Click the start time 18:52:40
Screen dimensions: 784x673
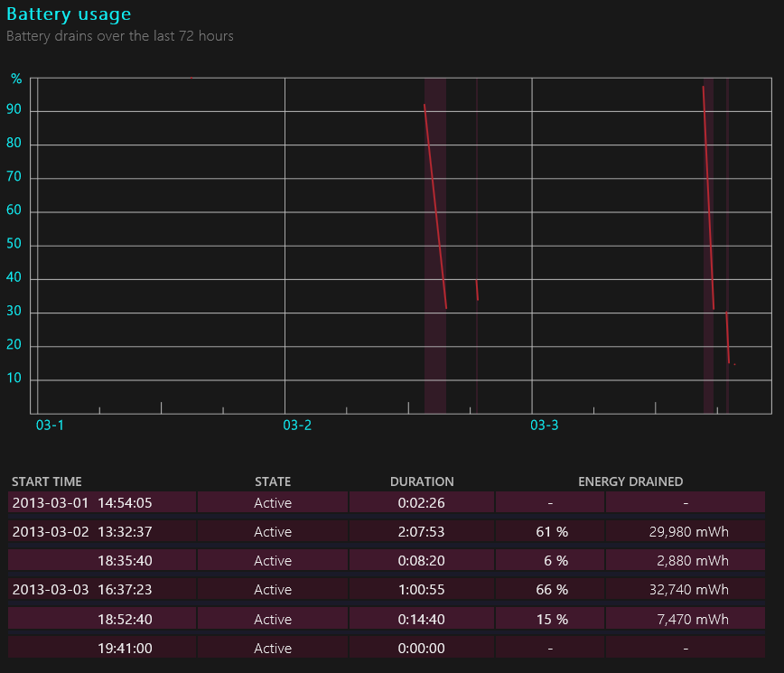click(x=125, y=619)
